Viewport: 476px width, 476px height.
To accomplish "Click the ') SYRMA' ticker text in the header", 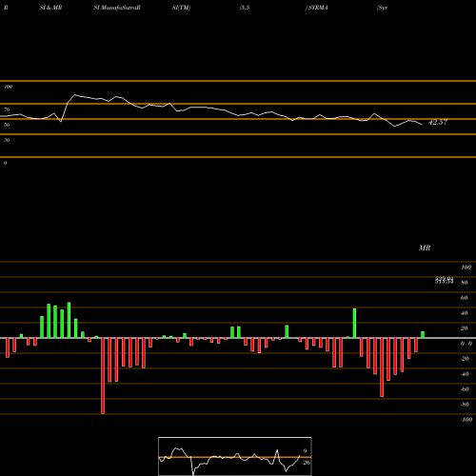I will click(x=316, y=8).
